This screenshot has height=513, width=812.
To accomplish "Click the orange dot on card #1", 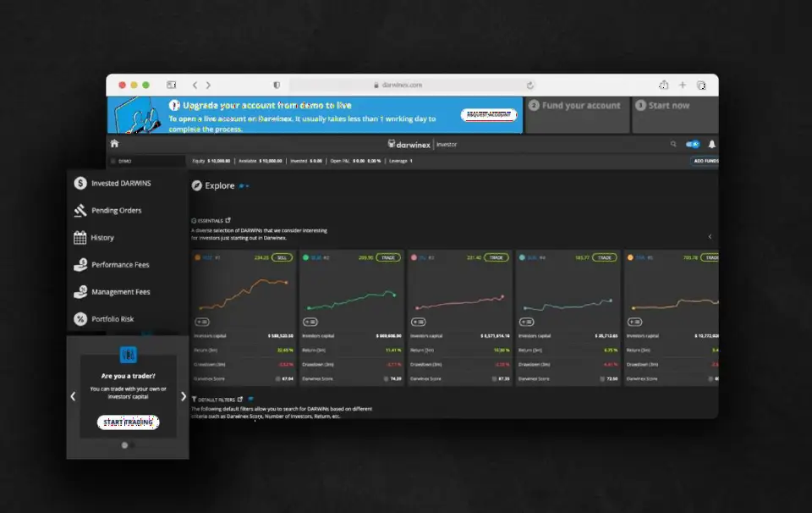I will click(x=197, y=257).
